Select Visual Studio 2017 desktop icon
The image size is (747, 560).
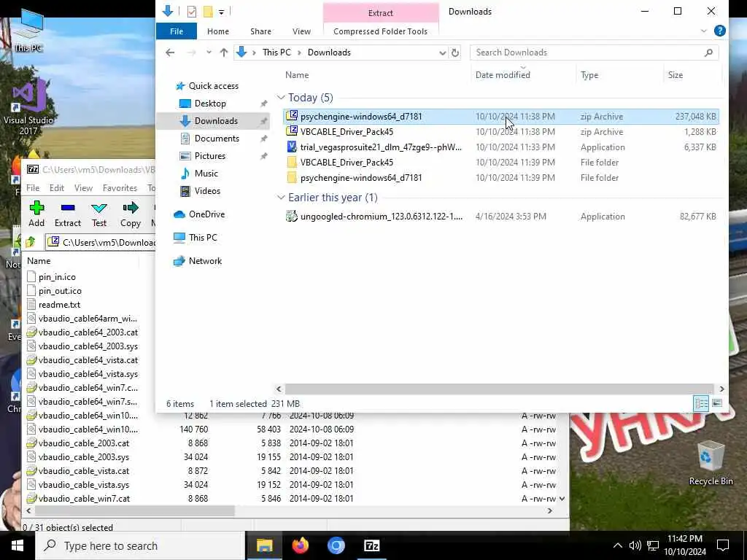click(28, 107)
